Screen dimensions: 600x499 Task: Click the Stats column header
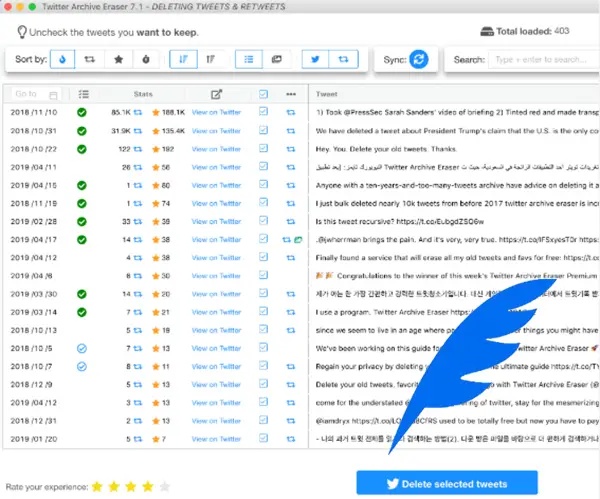point(143,94)
